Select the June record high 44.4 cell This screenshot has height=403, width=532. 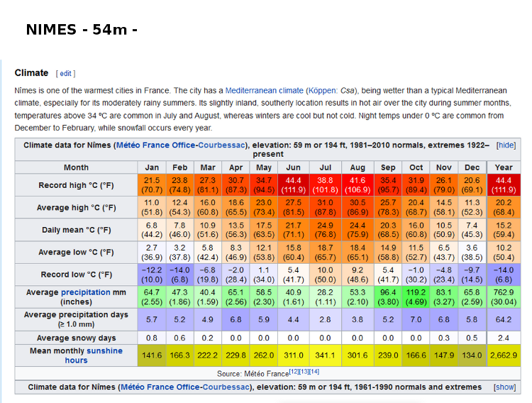[294, 186]
